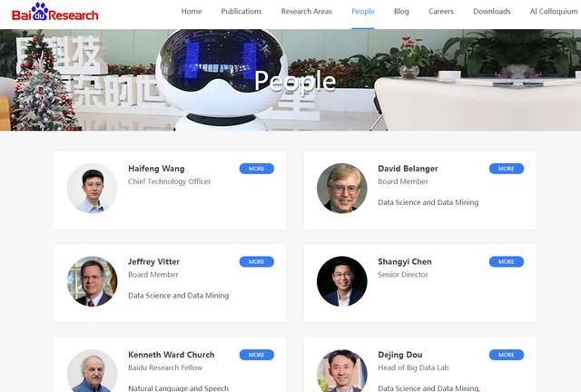
Task: Open the Home menu item
Action: [x=192, y=12]
